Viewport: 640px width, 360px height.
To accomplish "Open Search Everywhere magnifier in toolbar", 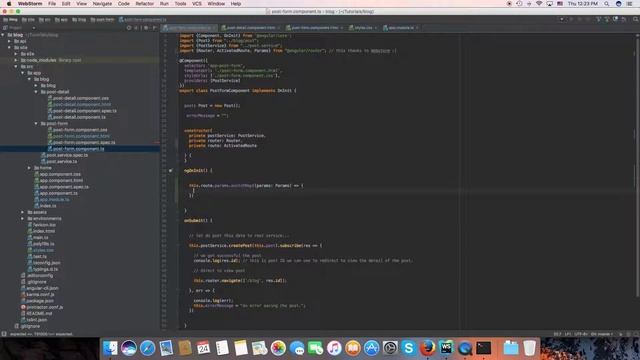I will 636,19.
